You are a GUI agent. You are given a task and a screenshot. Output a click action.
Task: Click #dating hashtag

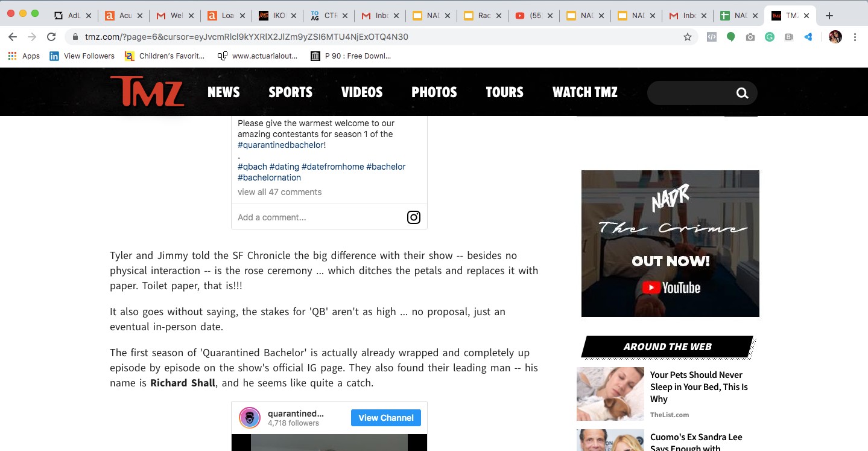284,167
